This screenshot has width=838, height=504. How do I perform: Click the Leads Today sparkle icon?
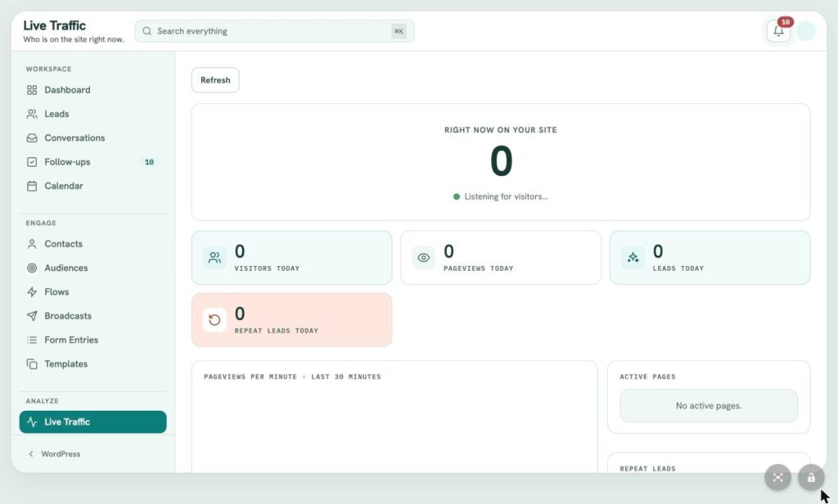(x=633, y=258)
